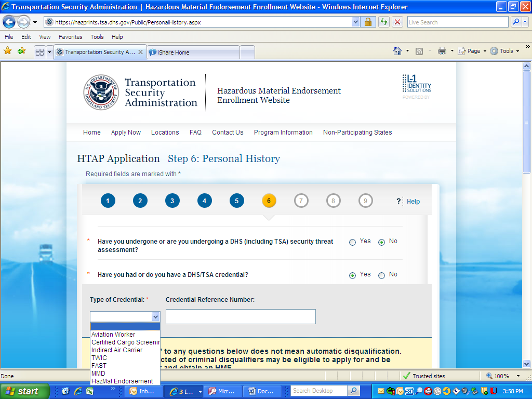Open the Tools menu in menu bar
532x399 pixels.
point(97,37)
